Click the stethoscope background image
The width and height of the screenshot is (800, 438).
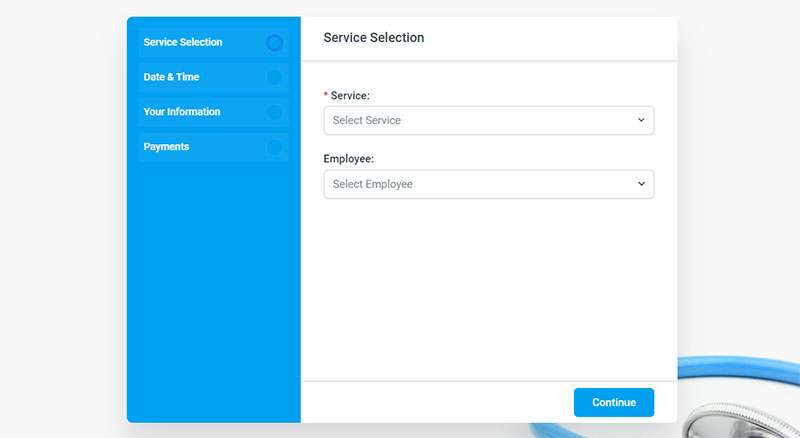[x=740, y=398]
